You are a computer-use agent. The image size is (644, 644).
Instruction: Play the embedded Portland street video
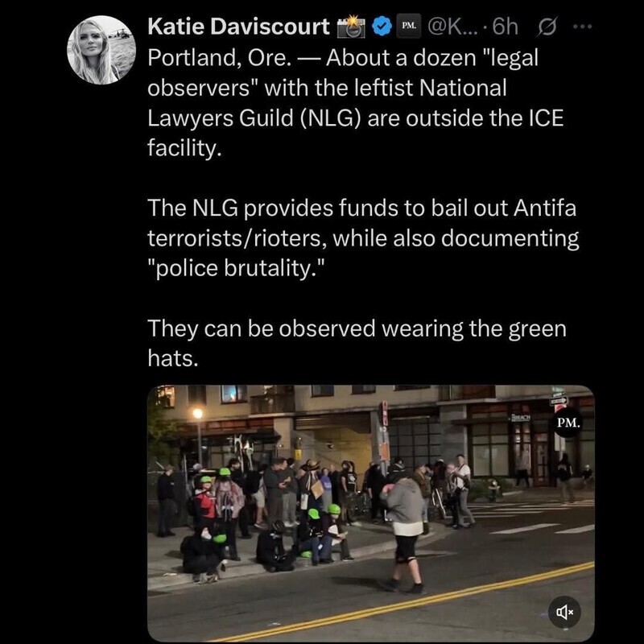click(371, 514)
